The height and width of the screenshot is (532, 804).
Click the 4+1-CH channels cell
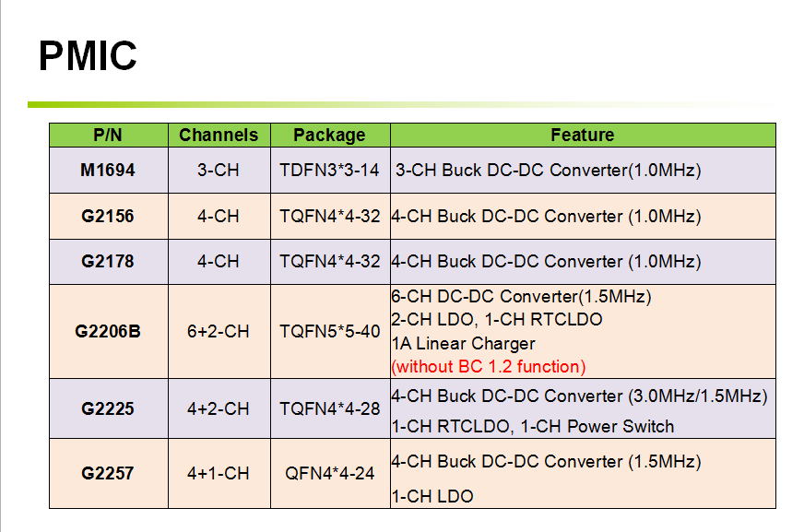(219, 473)
